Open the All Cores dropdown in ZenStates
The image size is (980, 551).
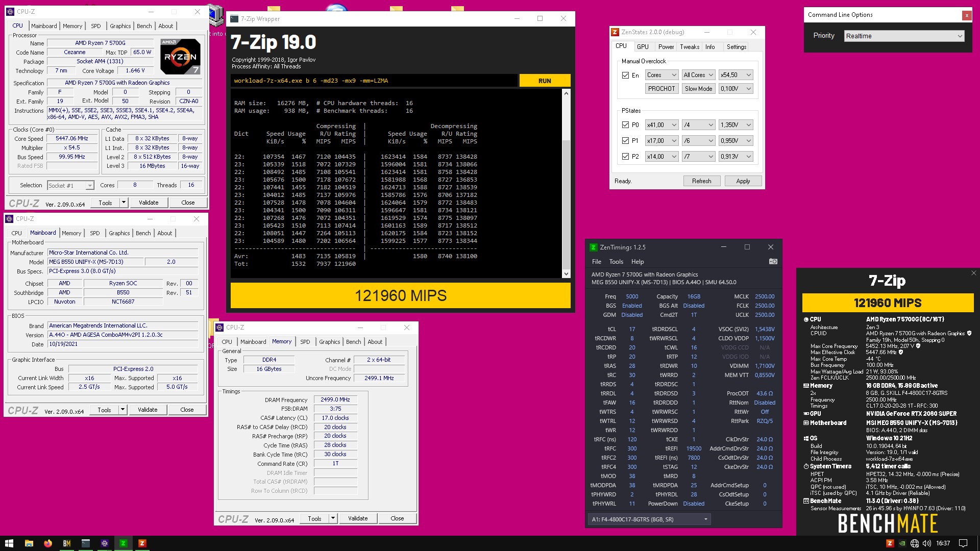point(698,75)
